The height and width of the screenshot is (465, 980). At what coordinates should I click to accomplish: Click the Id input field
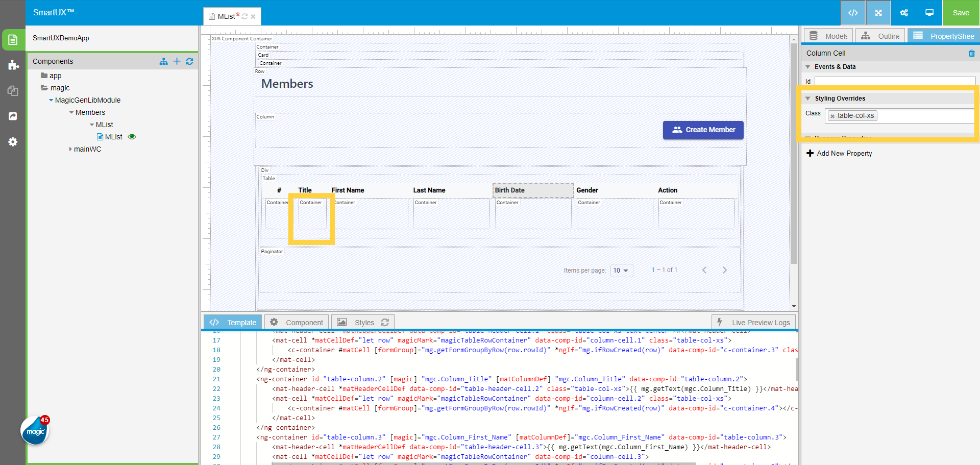click(894, 81)
